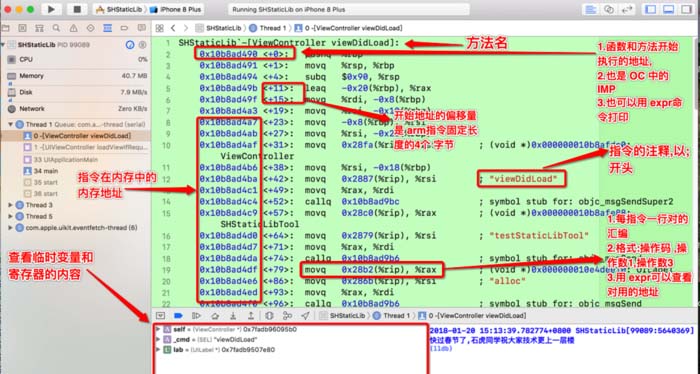
Task: Select frame 33 UIApplicationMain
Action: click(75, 159)
